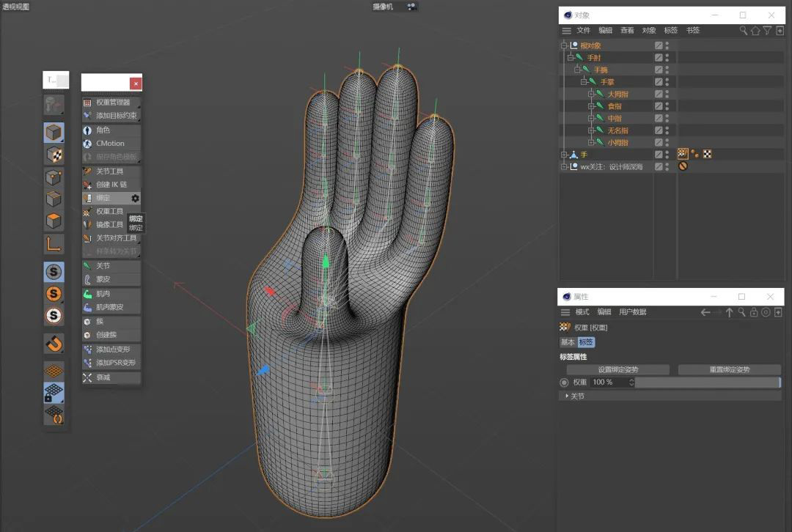Image resolution: width=792 pixels, height=532 pixels.
Task: Expand the 关节 section in 属性 panel
Action: 567,396
